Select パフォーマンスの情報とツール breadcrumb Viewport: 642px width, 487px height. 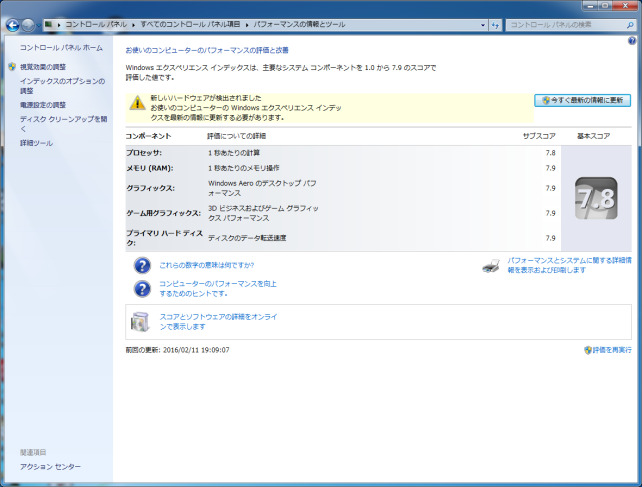(299, 25)
